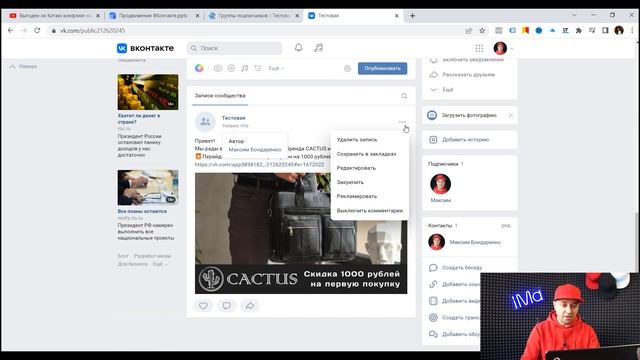
Task: Open the browser extensions puzzle icon
Action: 578,31
